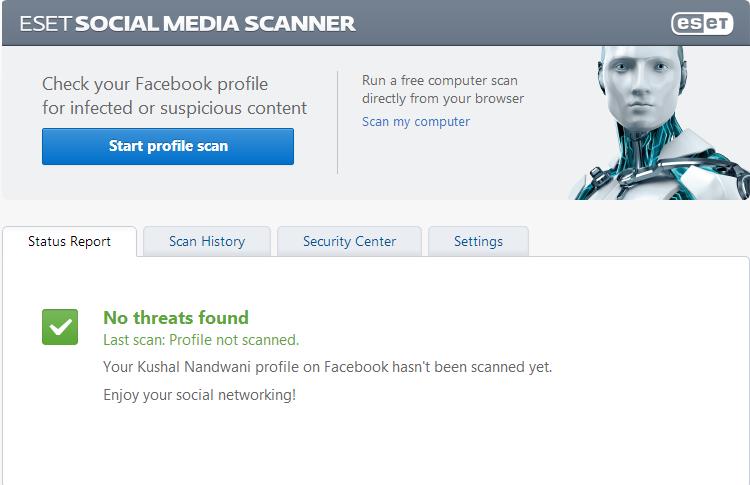
Task: Click the vertical divider beside the scan button
Action: 338,122
